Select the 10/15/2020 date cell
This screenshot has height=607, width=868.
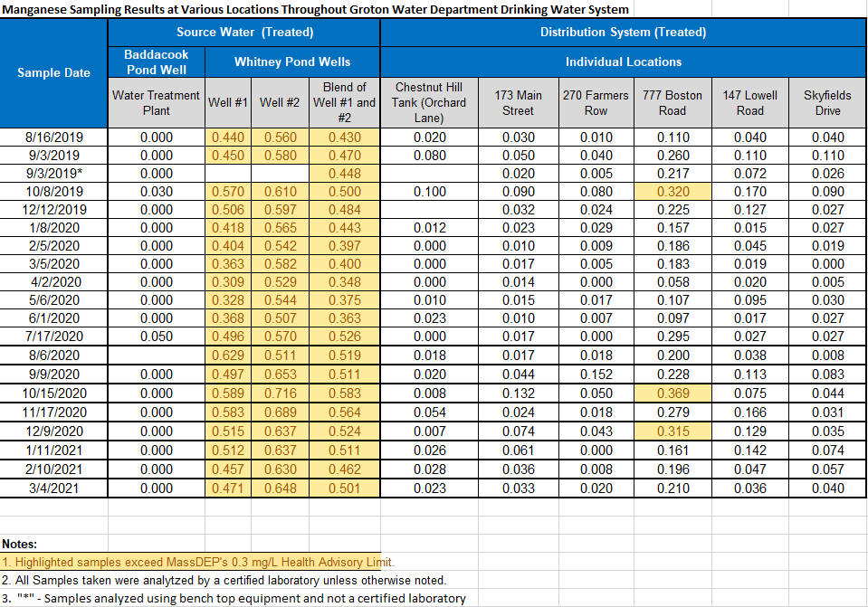53,394
